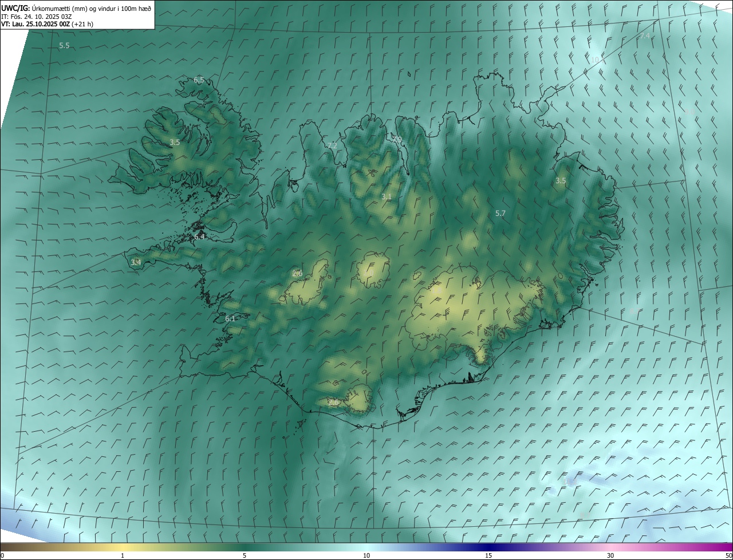733x560 pixels.
Task: Click the faint 10.1 value label over the sea
Action: pos(597,60)
